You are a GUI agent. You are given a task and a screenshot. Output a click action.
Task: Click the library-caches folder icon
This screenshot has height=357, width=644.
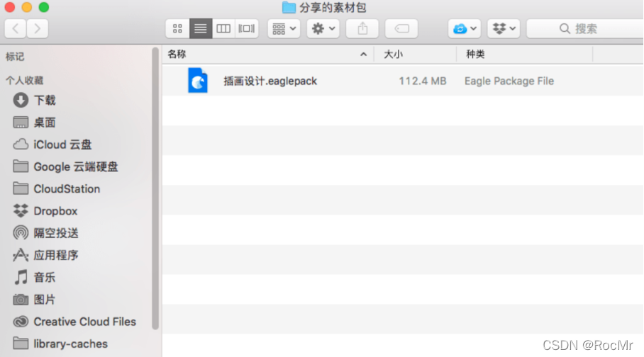click(x=21, y=344)
